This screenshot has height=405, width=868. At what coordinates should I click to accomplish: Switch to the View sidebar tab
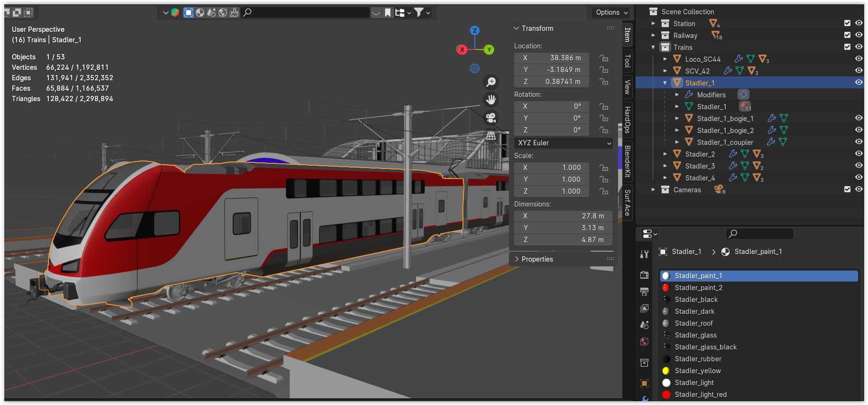pyautogui.click(x=627, y=87)
